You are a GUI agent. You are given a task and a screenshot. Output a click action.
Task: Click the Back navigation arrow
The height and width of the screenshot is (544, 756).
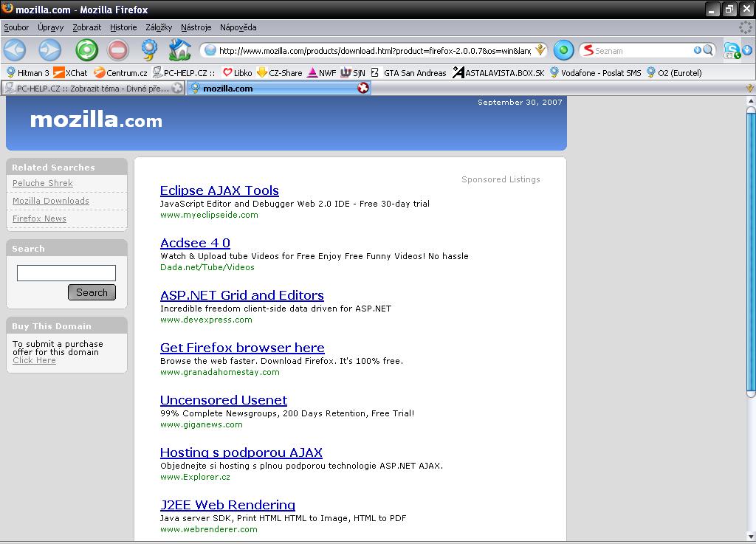pyautogui.click(x=15, y=50)
